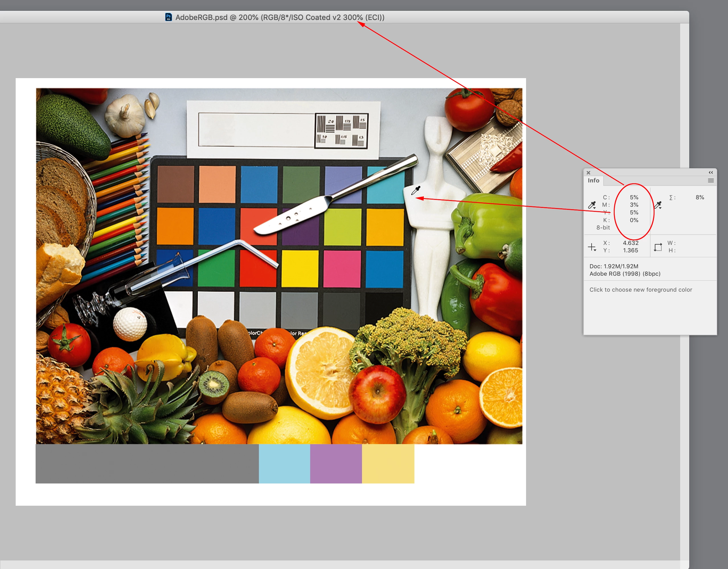The height and width of the screenshot is (569, 728).
Task: Click the Adobe RGB (1998) document profile readout
Action: click(x=625, y=274)
